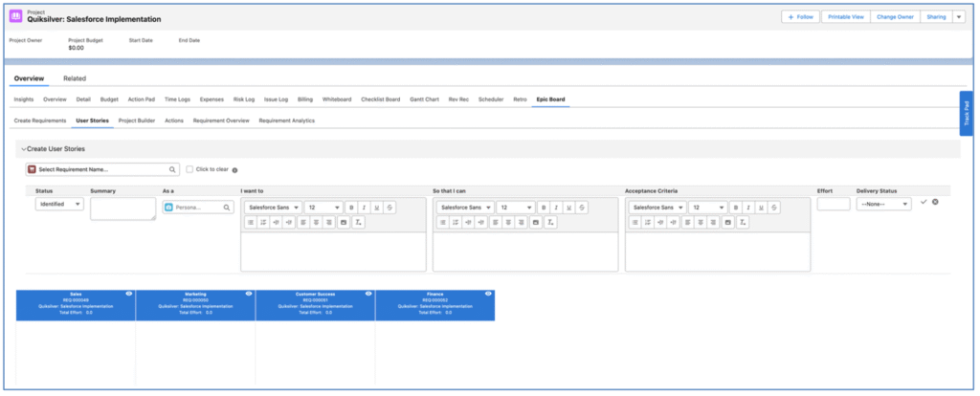Open the Risk Log tab
Screen dimensions: 980x396
244,99
